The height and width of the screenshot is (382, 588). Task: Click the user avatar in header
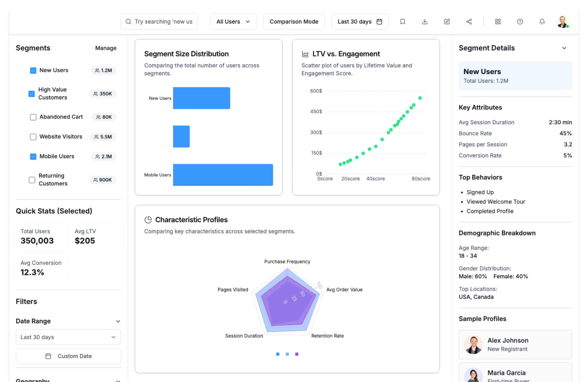[563, 22]
